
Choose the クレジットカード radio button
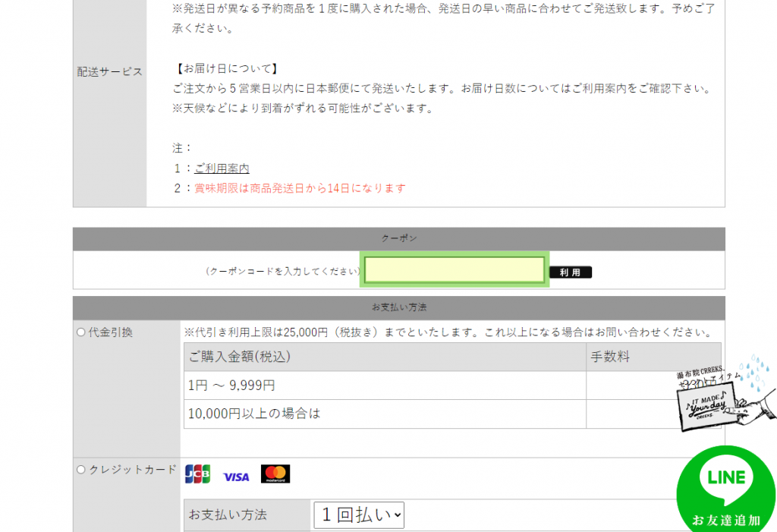tap(81, 470)
